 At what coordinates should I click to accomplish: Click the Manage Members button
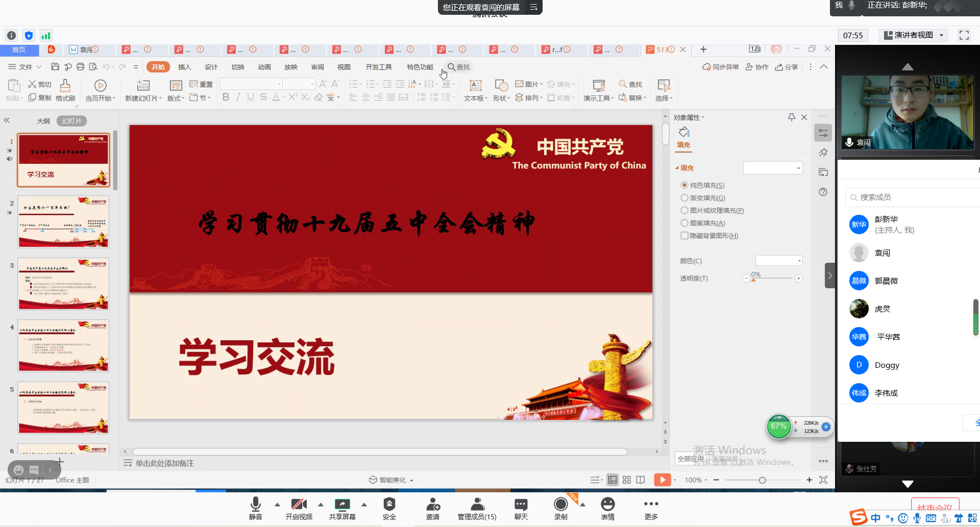click(x=477, y=509)
